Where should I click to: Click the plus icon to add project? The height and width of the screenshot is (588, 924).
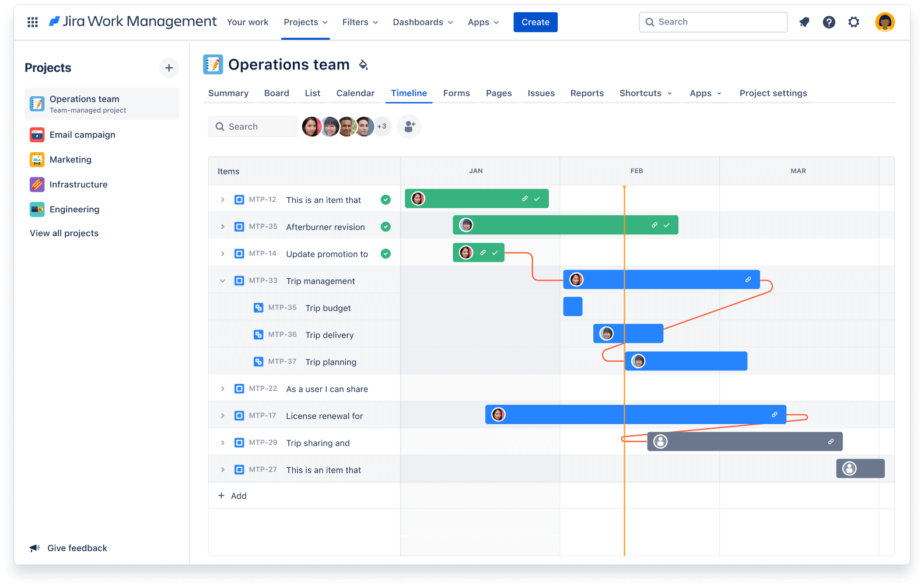click(x=169, y=68)
